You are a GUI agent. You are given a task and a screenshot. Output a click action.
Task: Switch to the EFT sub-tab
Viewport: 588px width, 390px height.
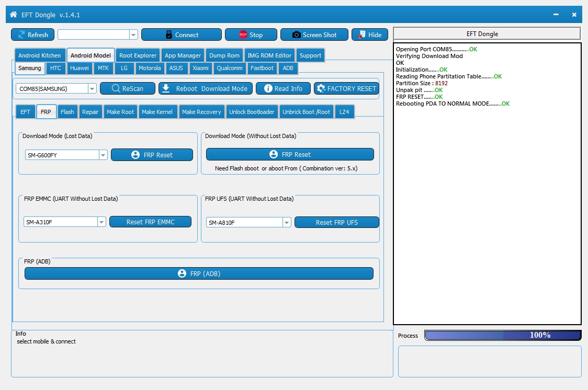pos(25,112)
